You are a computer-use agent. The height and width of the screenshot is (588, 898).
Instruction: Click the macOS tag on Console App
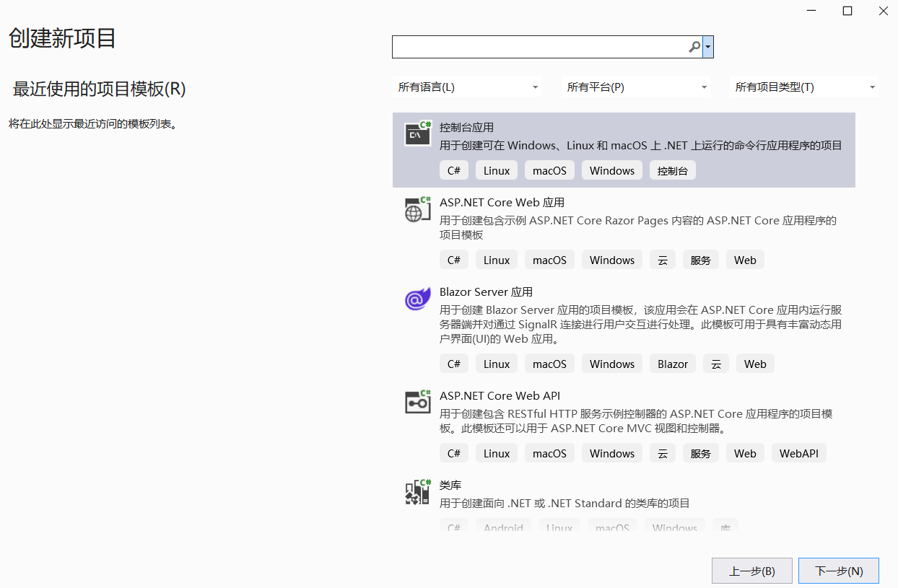(x=550, y=170)
